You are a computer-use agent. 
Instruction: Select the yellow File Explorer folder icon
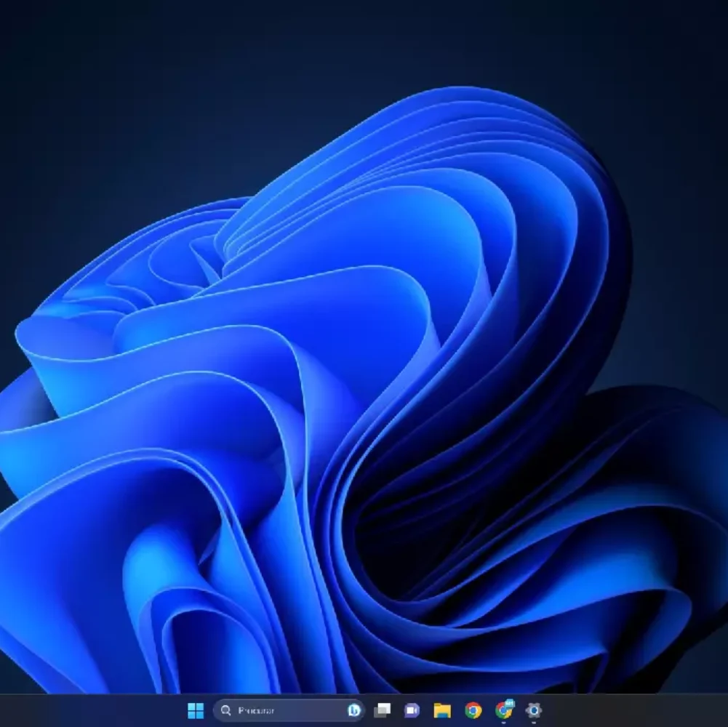click(441, 710)
